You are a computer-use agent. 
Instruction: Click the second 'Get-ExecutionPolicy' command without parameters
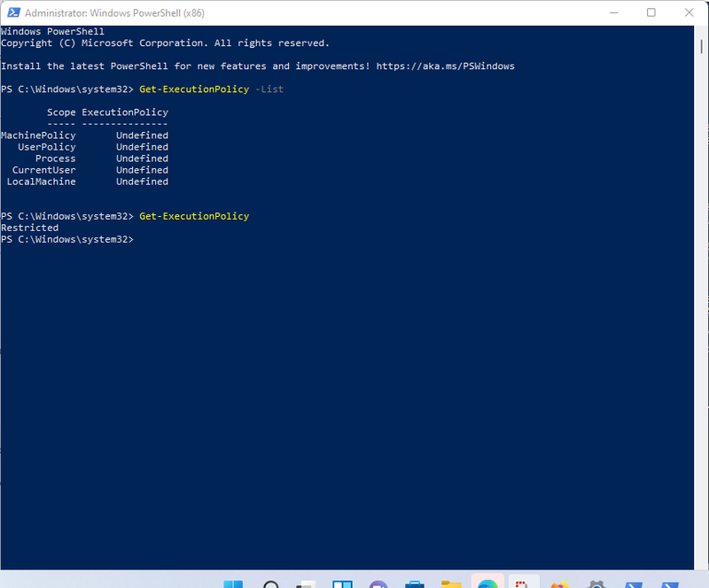pyautogui.click(x=194, y=216)
